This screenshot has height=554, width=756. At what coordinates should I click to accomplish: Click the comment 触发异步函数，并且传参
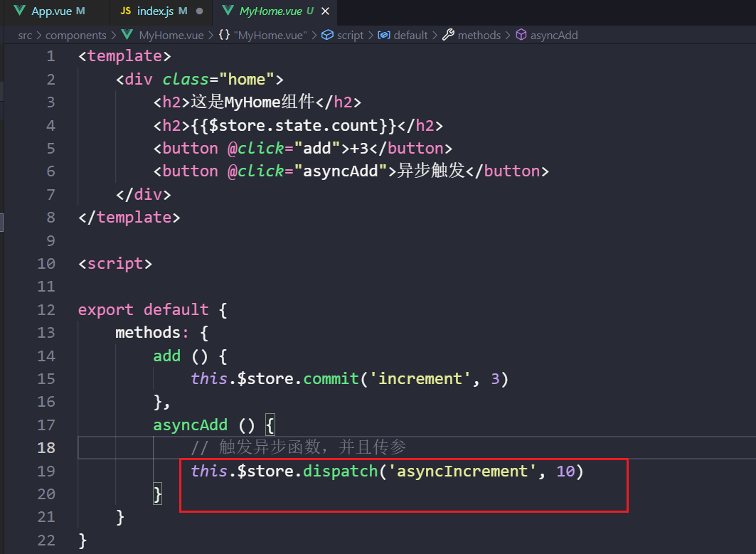click(x=312, y=447)
